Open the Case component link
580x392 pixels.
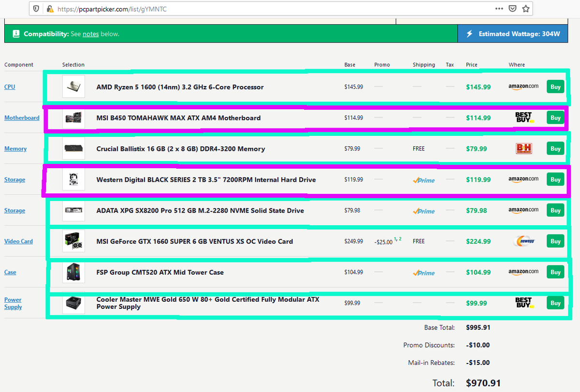[10, 273]
